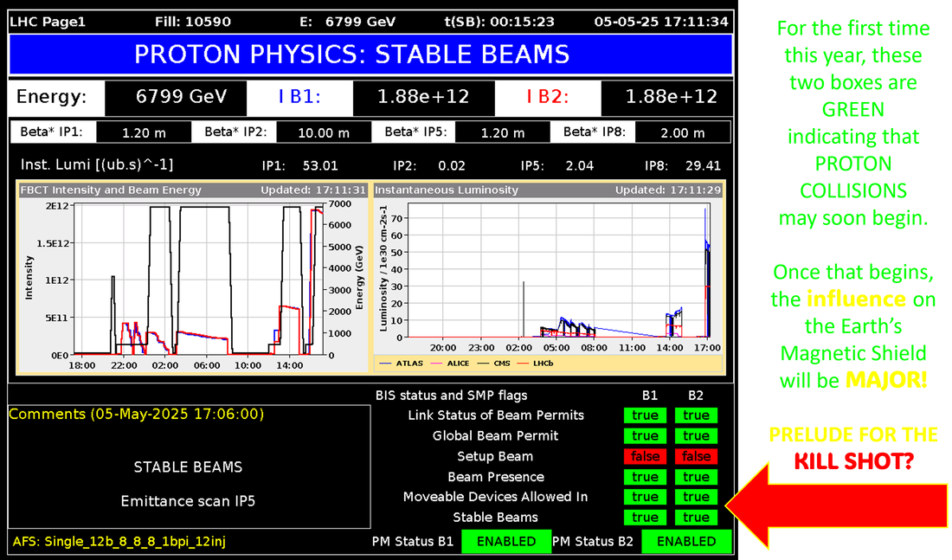Click the FBCT Intensity and Beam Energy title
This screenshot has height=560, width=952.
click(x=111, y=190)
